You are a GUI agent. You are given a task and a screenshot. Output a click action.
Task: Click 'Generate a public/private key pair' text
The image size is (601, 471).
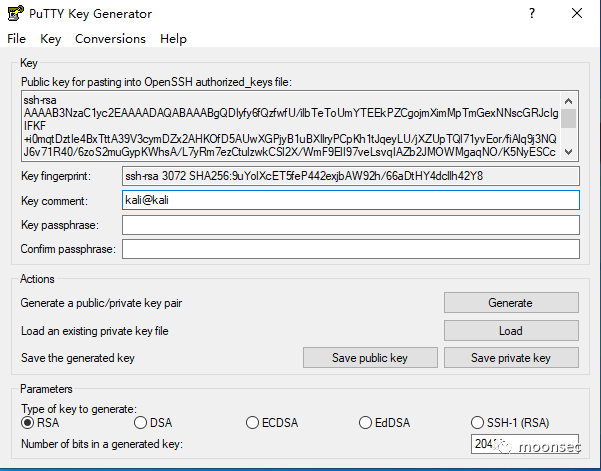coord(101,303)
